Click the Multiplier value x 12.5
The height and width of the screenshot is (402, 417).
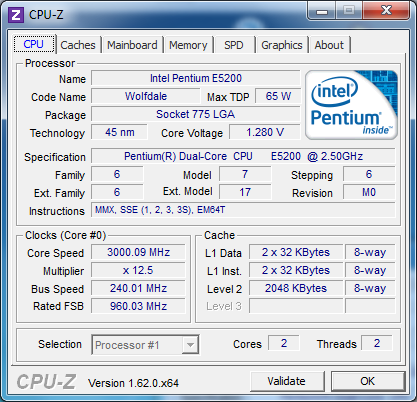coord(138,270)
